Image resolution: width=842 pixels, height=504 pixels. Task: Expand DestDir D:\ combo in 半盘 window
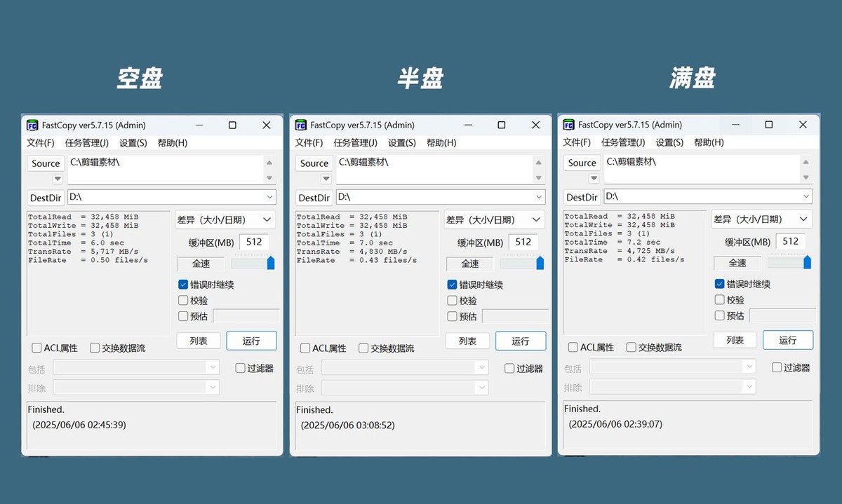pos(539,198)
